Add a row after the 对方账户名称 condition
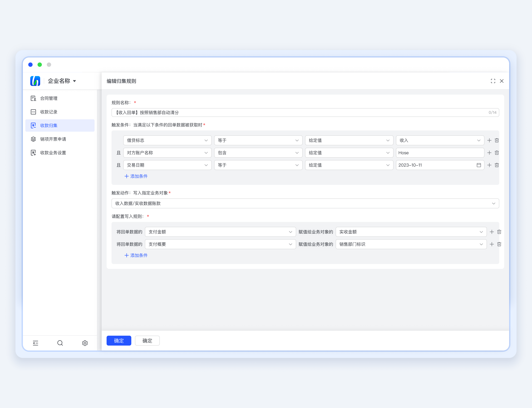 click(x=489, y=153)
